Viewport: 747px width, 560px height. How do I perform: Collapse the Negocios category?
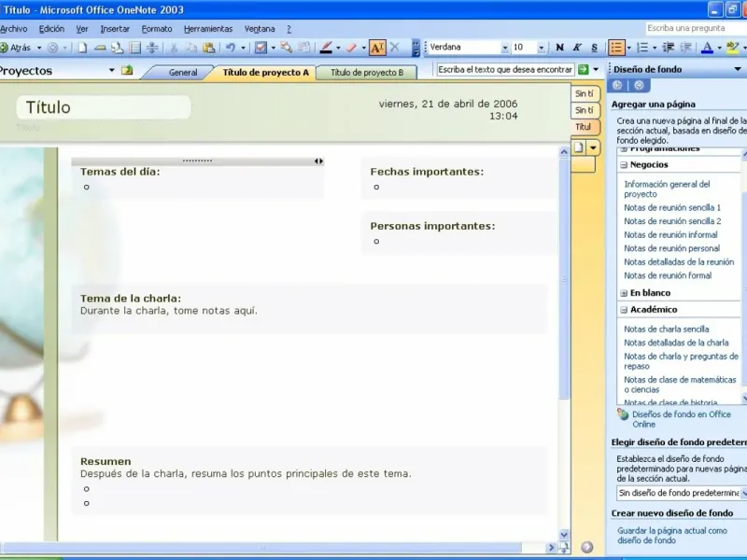click(624, 165)
